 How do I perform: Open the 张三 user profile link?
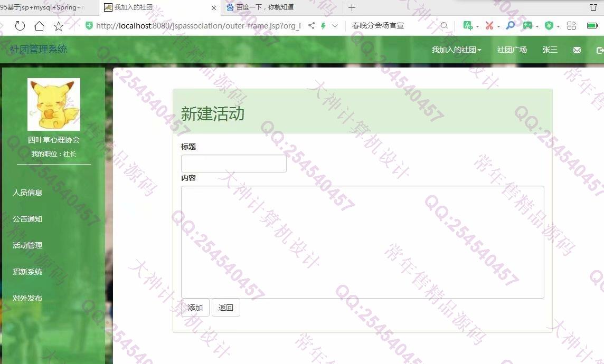click(x=550, y=50)
